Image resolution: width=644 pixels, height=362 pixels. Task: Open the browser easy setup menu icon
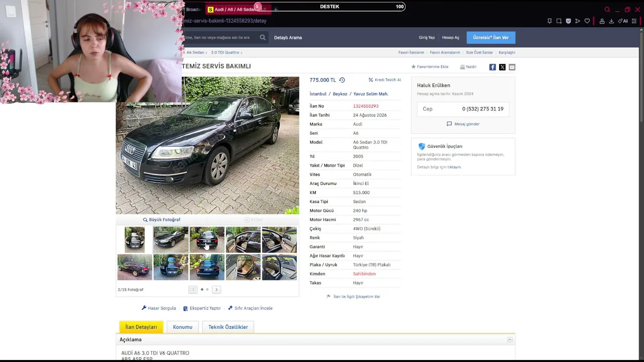tap(634, 21)
